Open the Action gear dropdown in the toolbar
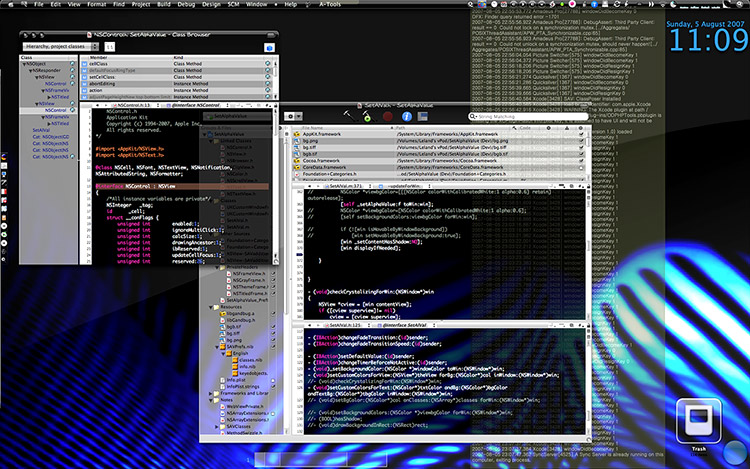Screen dimensions: 750x469 [293, 116]
